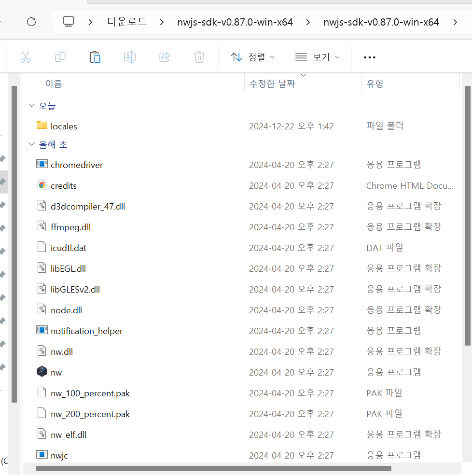Screen dimensions: 472x476
Task: Sort by the 수정한 날짜 column header
Action: coord(272,84)
